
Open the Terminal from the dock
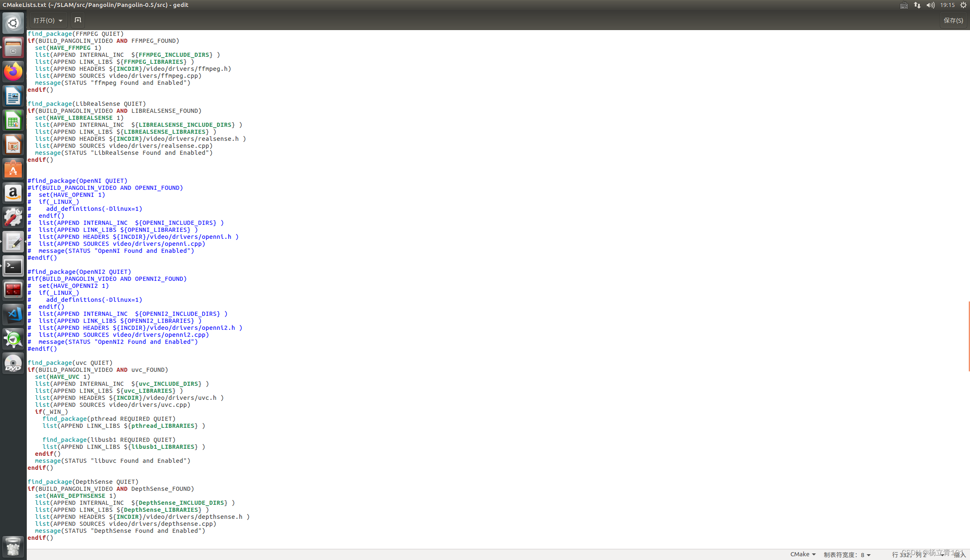(13, 266)
